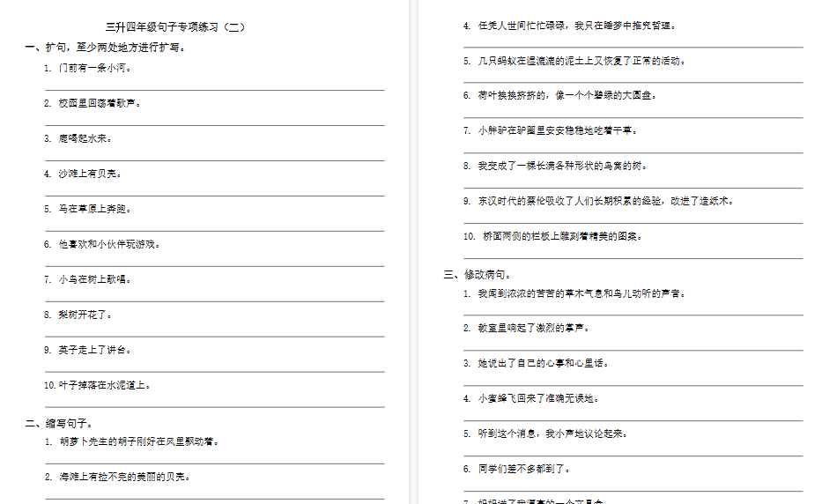Click the sentence about 蔡伦 improving 造纸术
Screen dimensions: 822x504
tap(605, 201)
